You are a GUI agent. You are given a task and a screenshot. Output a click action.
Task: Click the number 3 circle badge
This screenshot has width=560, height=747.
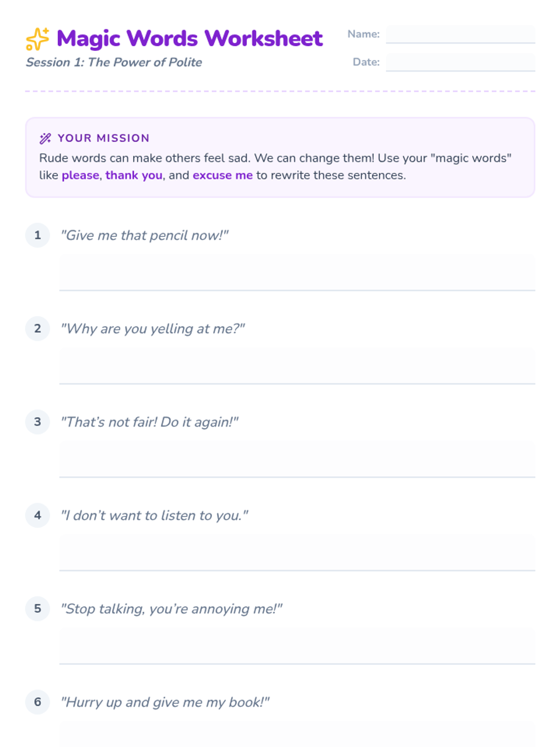[x=38, y=422]
